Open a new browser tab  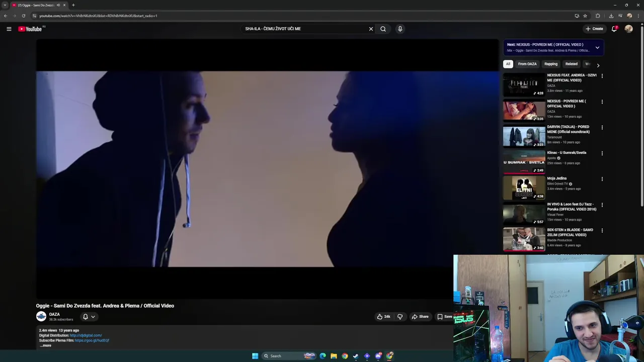pos(73,5)
